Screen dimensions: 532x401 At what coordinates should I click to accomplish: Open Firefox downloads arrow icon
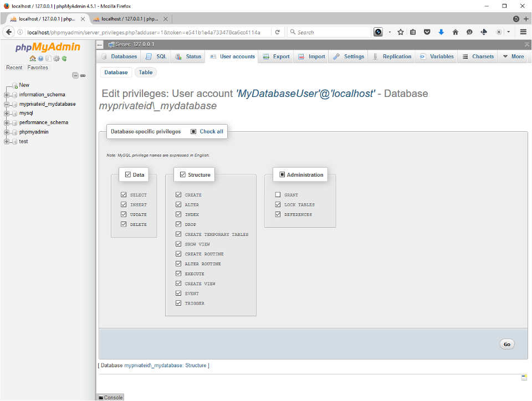click(x=441, y=32)
